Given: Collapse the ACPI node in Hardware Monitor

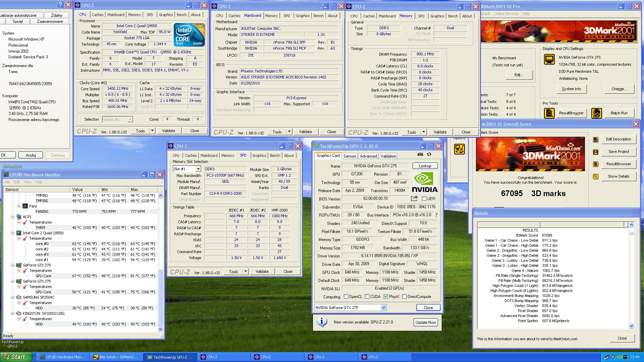Looking at the screenshot, I should point(13,217).
